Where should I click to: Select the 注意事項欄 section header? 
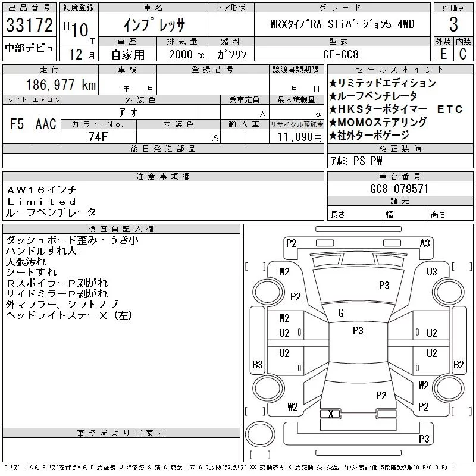click(163, 176)
